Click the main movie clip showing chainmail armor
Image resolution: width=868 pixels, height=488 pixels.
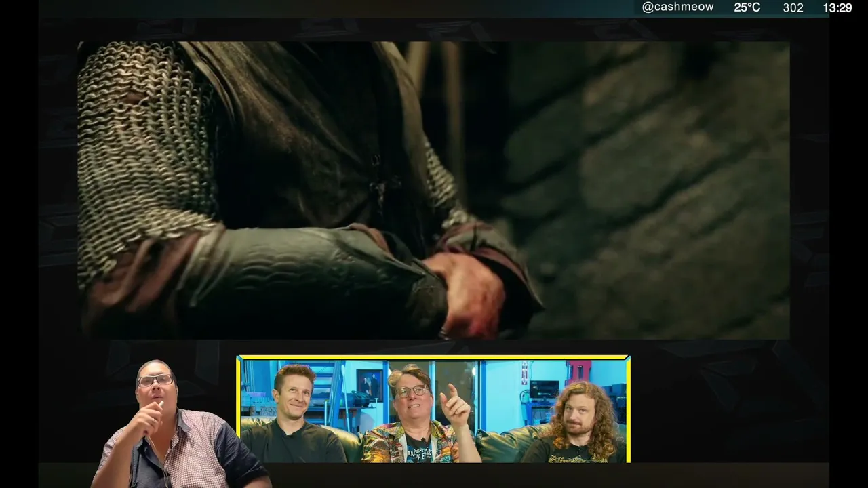pyautogui.click(x=433, y=190)
